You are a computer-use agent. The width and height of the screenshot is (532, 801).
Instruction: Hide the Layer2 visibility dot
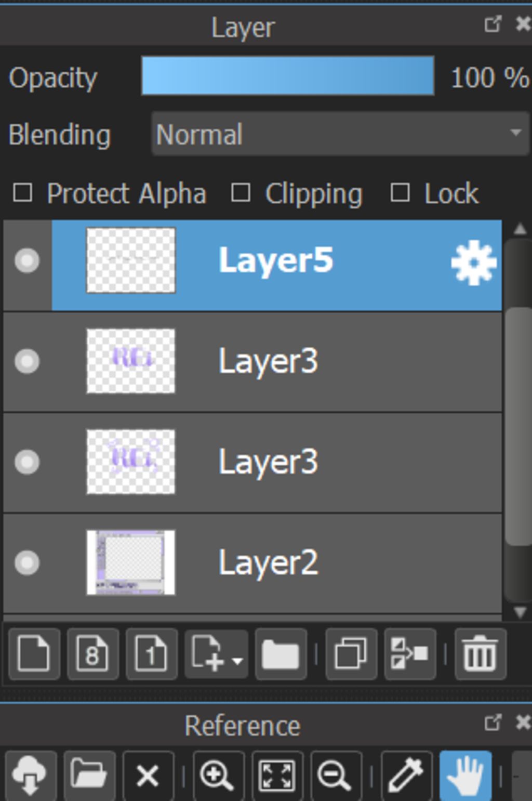27,562
